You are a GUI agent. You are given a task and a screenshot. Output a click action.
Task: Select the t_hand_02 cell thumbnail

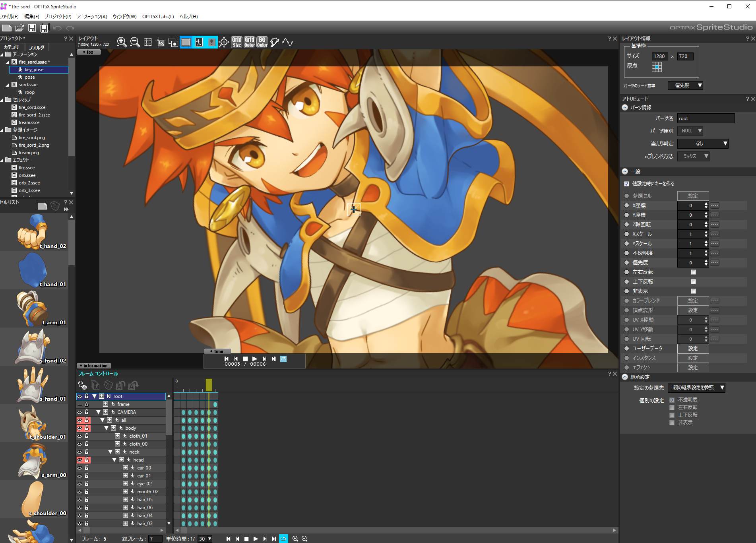coord(34,232)
